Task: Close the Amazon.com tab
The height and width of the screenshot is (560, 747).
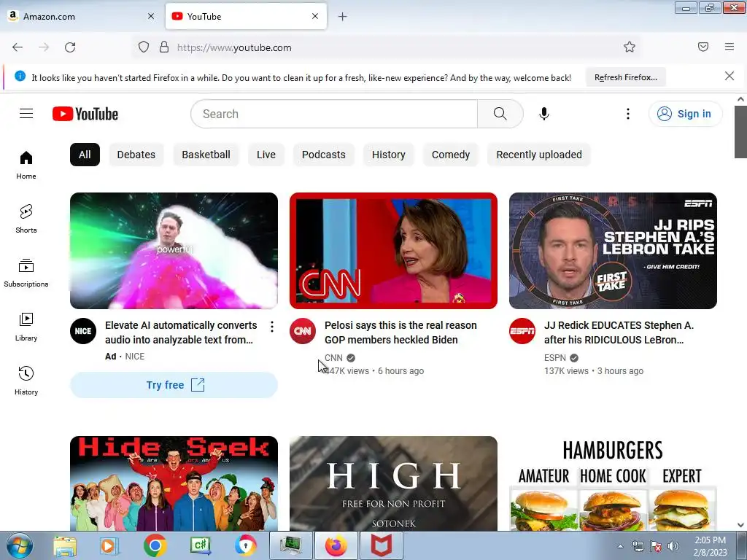Action: [151, 16]
